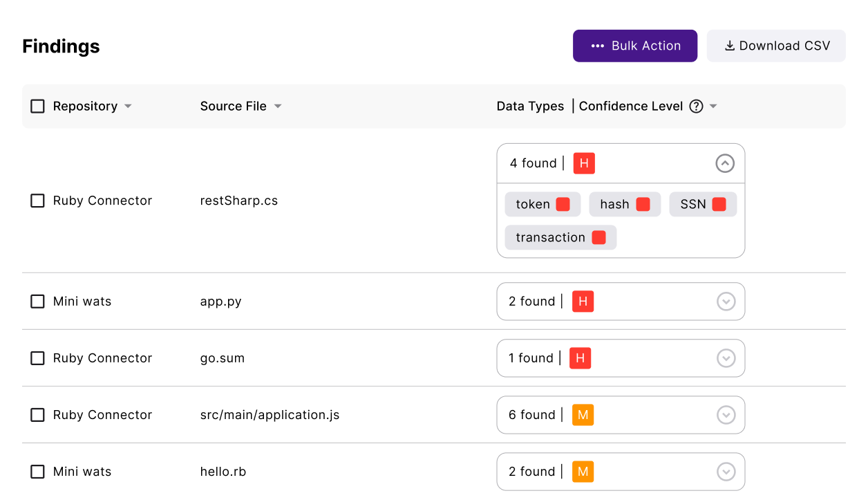Viewport: 868px width, 500px height.
Task: Click the Data Types header label
Action: (530, 106)
